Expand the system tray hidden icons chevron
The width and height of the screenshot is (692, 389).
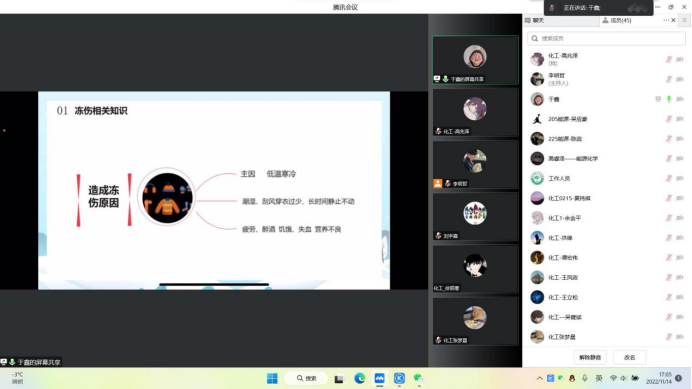(539, 378)
